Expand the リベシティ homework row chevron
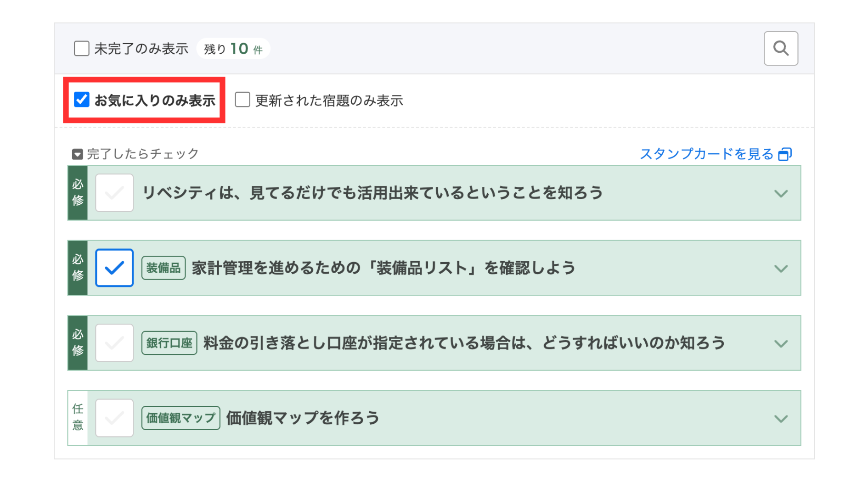 [x=781, y=193]
